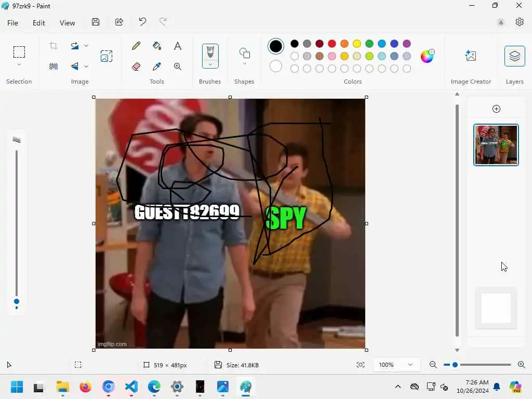Viewport: 532px width, 399px height.
Task: Click the brush size slider handle
Action: (x=16, y=302)
